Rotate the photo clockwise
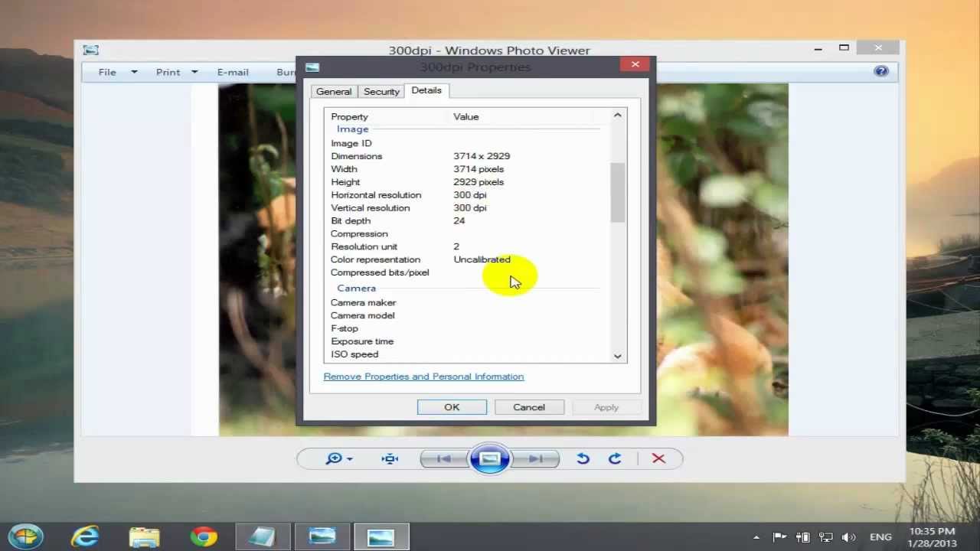Screen dimensions: 980x551 615,458
